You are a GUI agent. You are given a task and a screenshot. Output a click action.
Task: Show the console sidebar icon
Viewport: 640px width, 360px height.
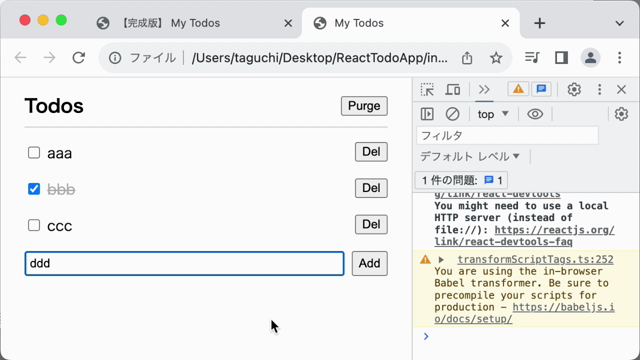pos(427,114)
